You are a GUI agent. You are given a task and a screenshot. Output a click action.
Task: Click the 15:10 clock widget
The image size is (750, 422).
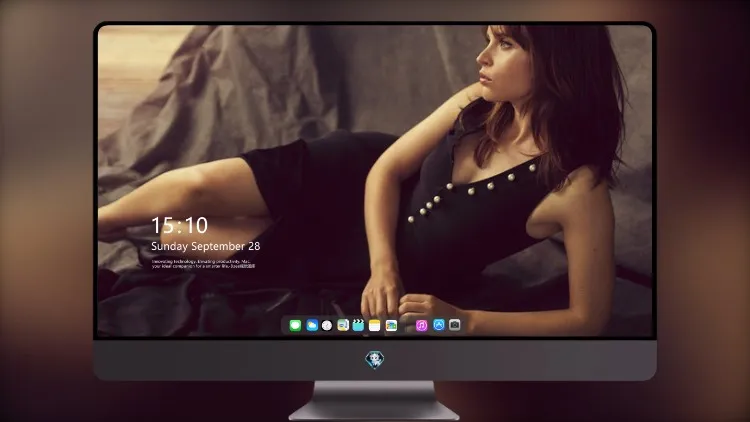pos(179,225)
